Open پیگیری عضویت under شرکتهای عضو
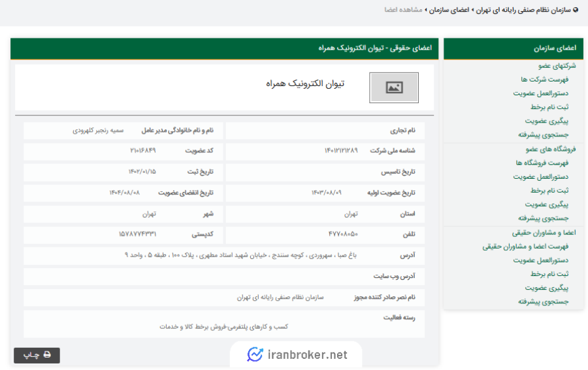Image resolution: width=588 pixels, height=370 pixels. coord(547,121)
